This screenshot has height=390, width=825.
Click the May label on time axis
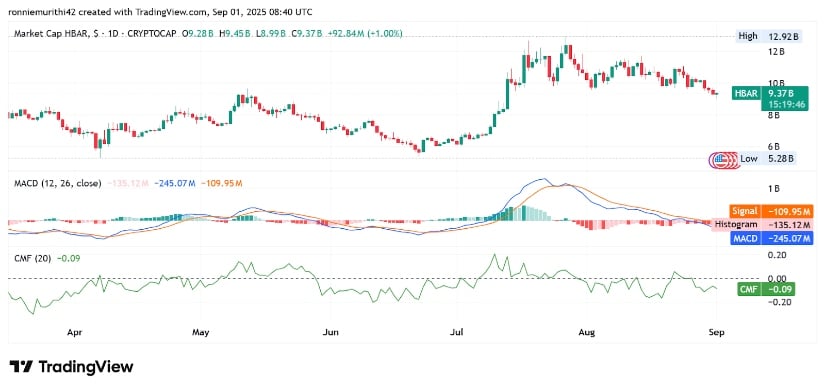tap(200, 332)
